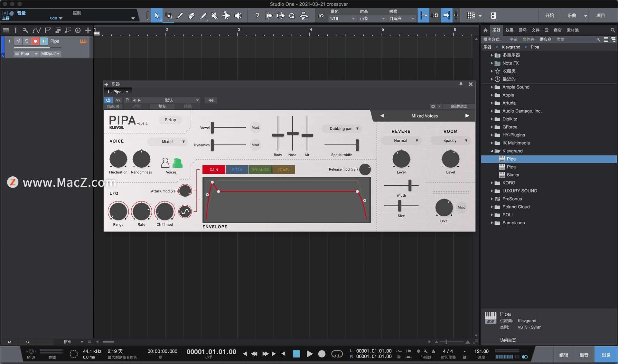Select the PITCH envelope tab
The image size is (618, 364).
(x=237, y=170)
